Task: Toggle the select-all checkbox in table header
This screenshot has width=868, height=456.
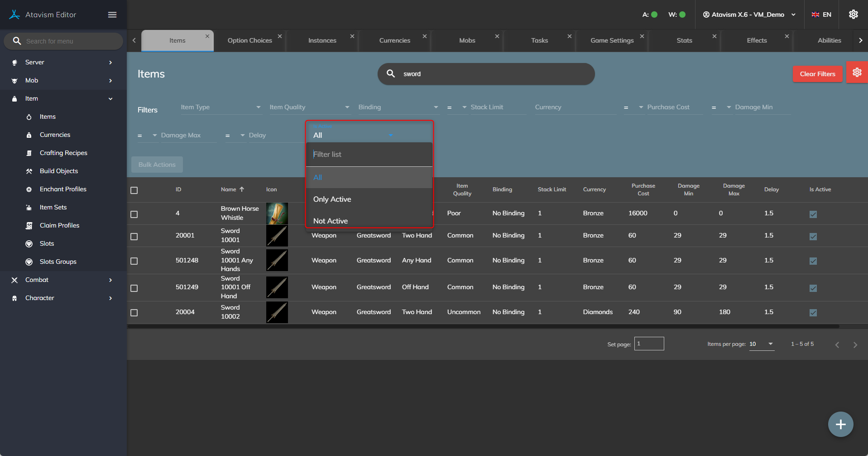Action: pos(134,190)
